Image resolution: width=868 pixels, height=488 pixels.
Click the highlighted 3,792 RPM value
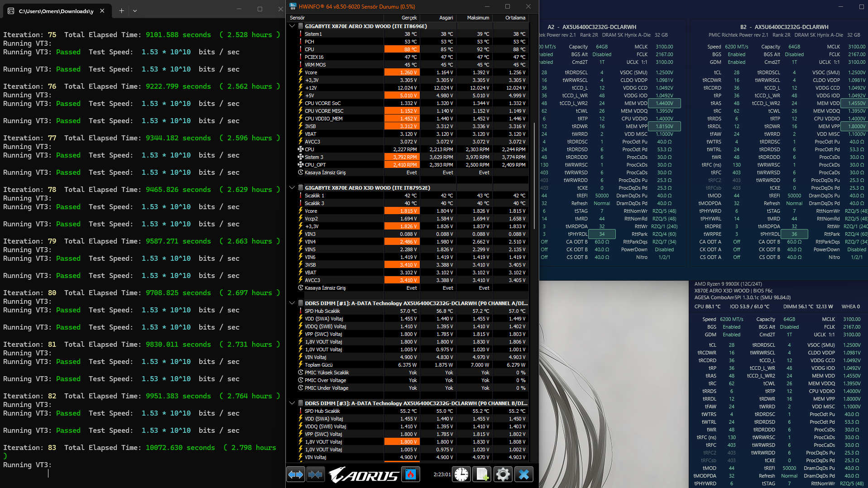tap(402, 157)
